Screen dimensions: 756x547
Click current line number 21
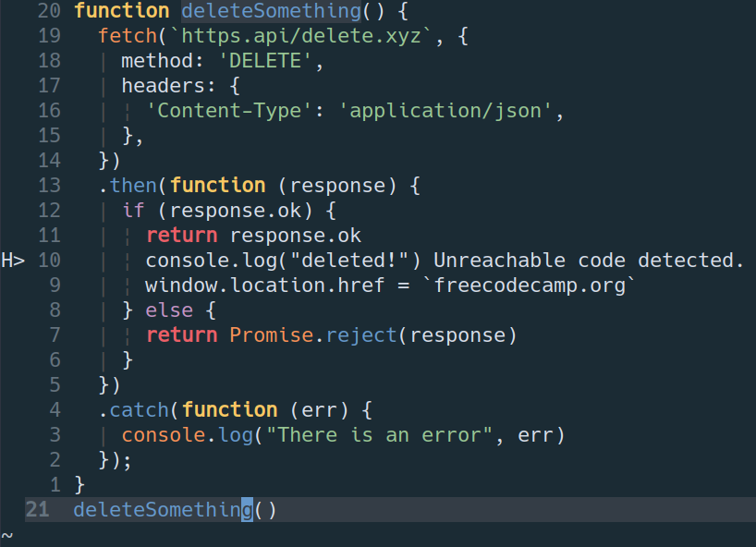[x=37, y=509]
